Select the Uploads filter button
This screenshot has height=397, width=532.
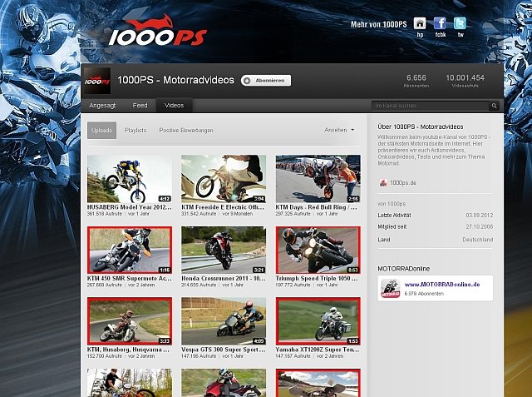pos(102,130)
